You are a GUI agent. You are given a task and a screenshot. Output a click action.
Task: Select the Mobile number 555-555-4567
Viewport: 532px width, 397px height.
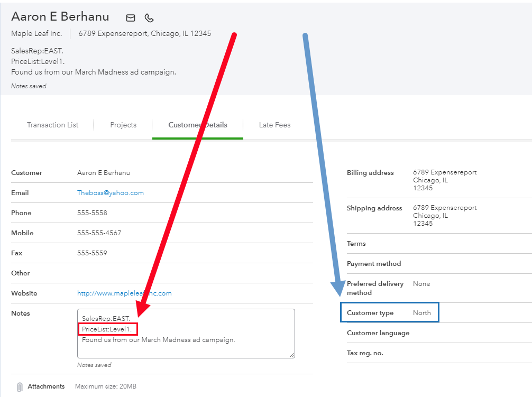(x=99, y=233)
